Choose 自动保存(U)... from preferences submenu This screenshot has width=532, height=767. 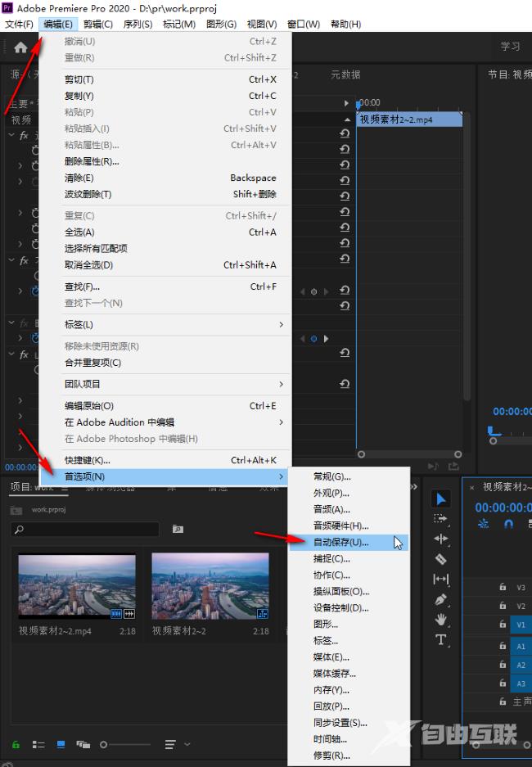pos(348,542)
